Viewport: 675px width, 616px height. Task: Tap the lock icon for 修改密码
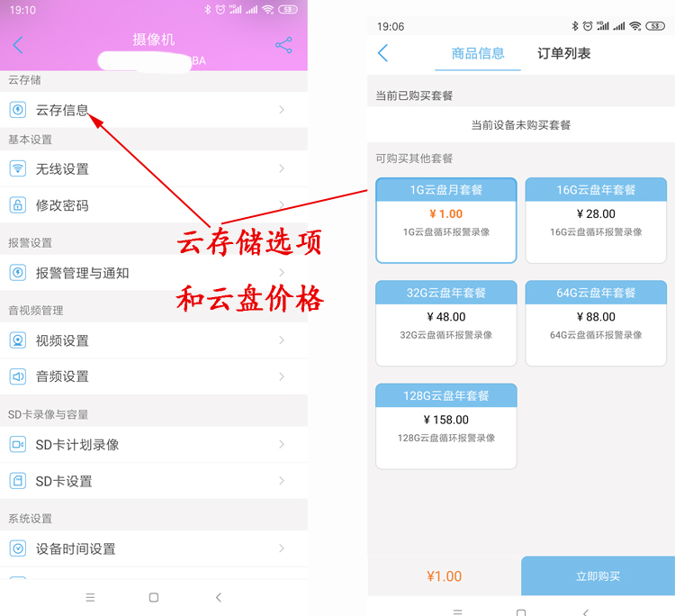[18, 205]
